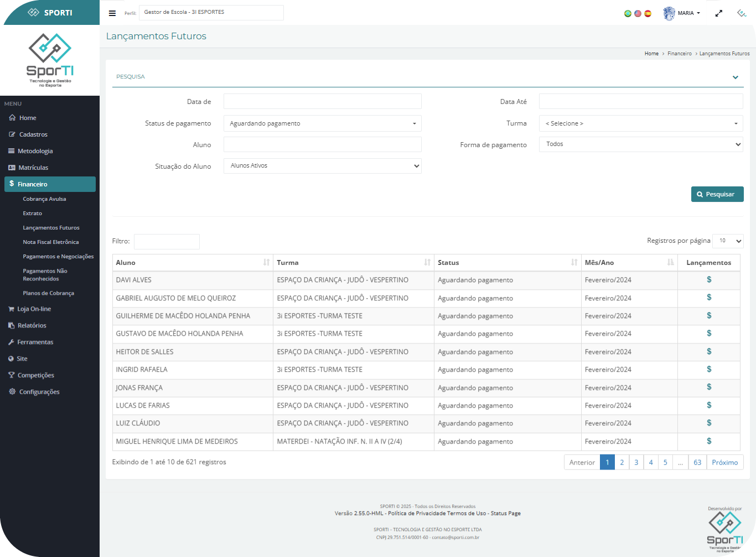Open Registros por página selector
Image resolution: width=756 pixels, height=557 pixels.
point(727,241)
